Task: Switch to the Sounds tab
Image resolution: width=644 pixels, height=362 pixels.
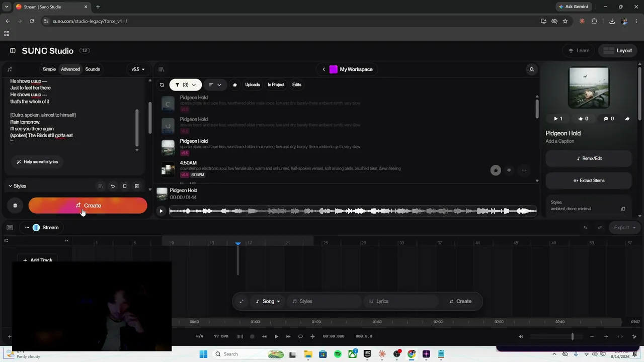Action: click(93, 69)
